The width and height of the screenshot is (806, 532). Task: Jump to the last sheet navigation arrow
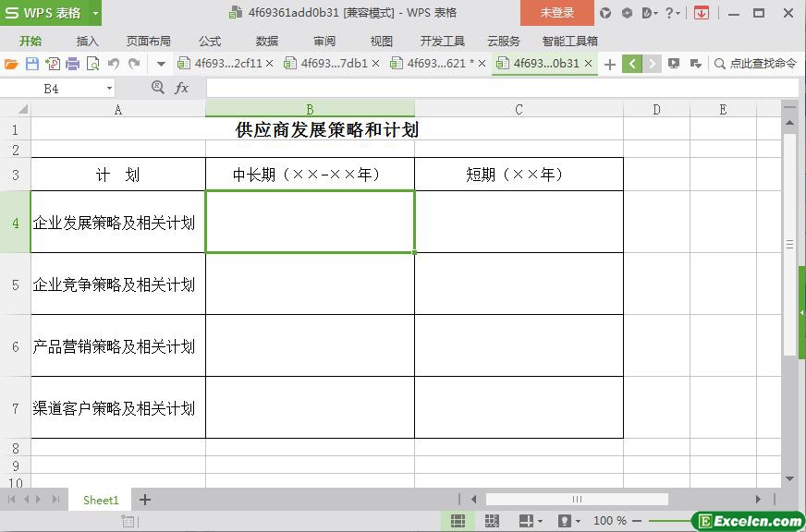[56, 499]
